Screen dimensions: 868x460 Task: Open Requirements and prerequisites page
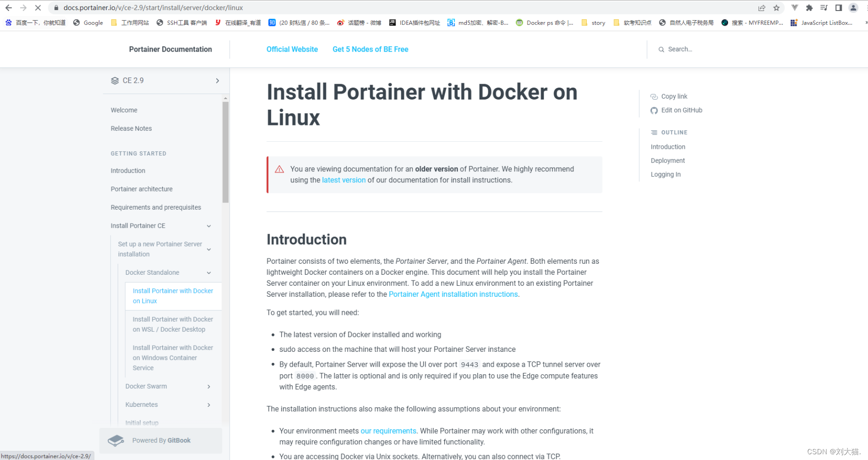(156, 207)
